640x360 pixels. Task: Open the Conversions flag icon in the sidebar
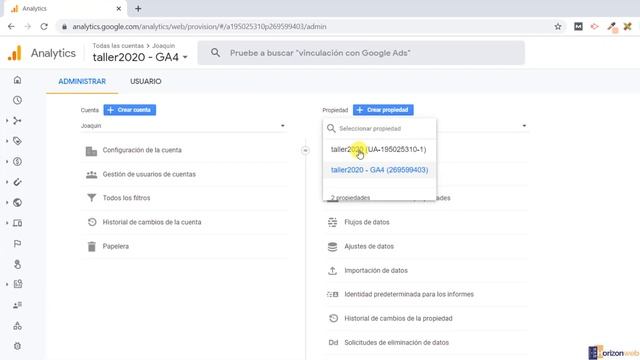tap(17, 244)
